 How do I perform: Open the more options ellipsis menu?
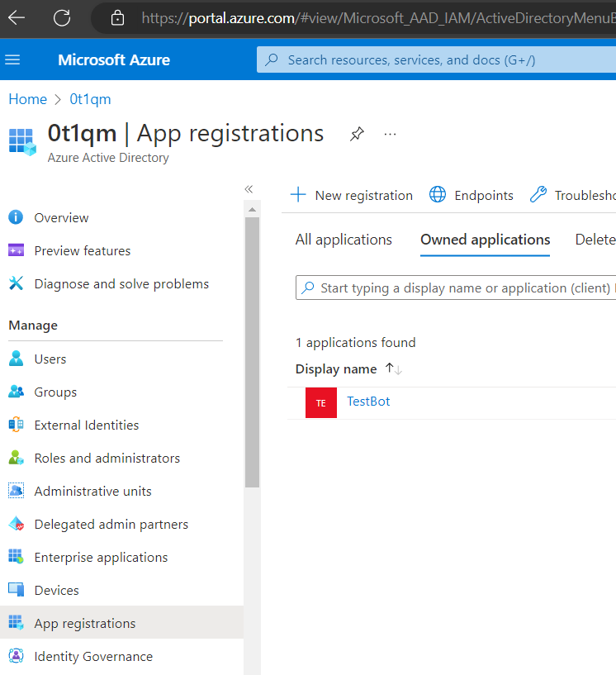click(391, 134)
